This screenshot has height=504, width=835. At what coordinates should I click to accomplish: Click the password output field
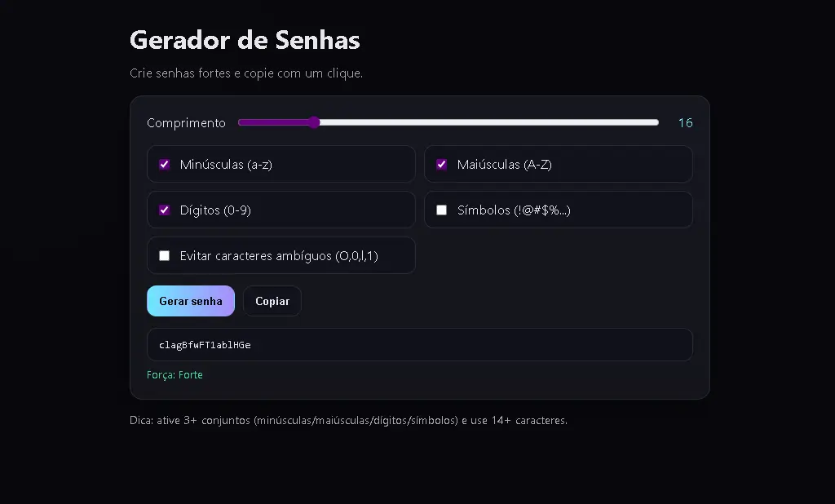(419, 344)
